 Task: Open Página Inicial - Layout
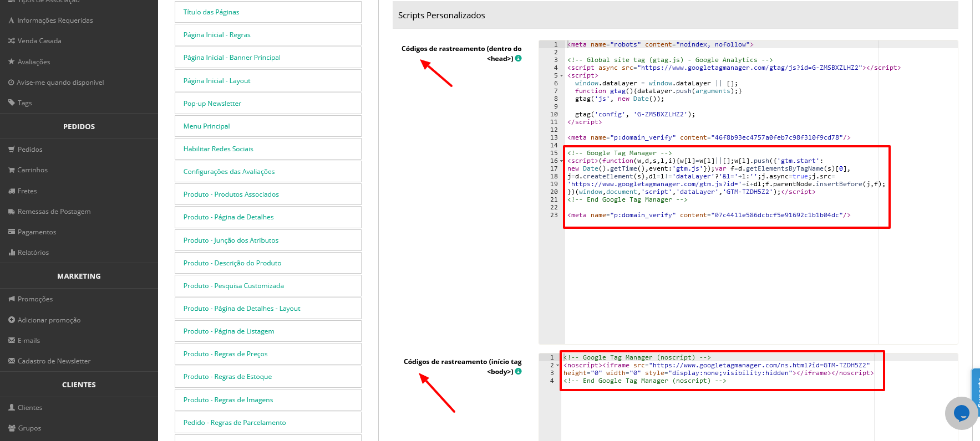tap(268, 80)
